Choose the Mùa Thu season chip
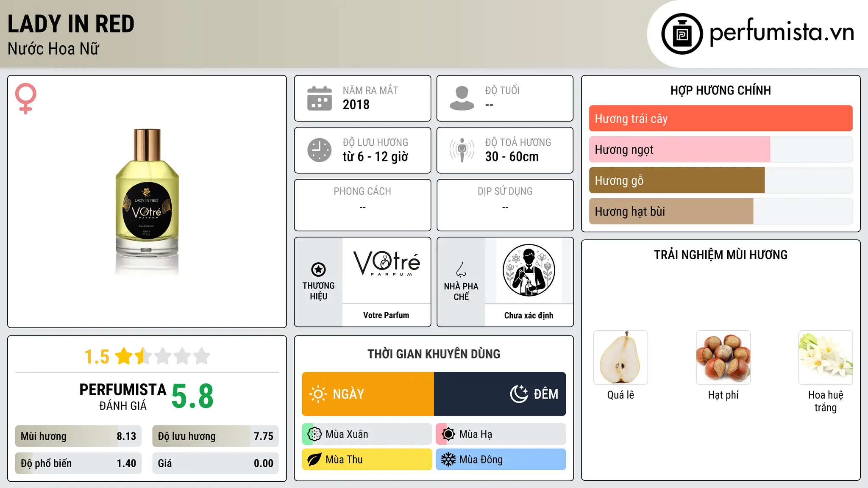Image resolution: width=868 pixels, height=488 pixels. tap(367, 460)
